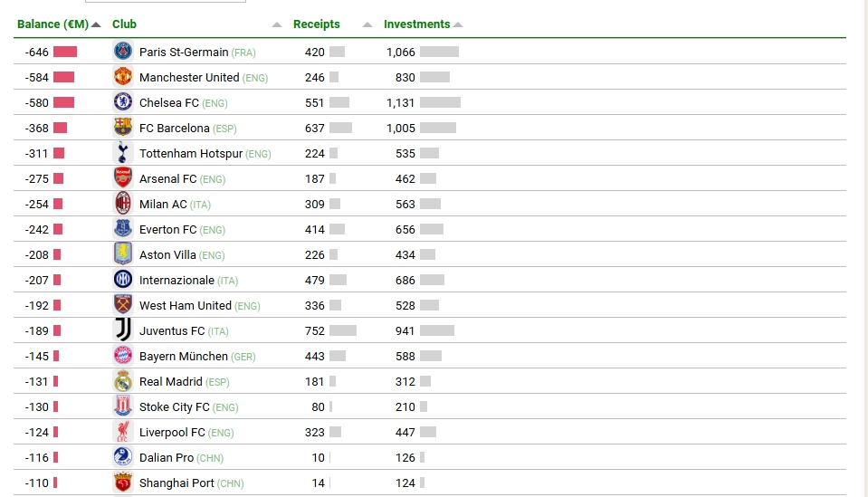Click sort arrow next to Investments header

(458, 24)
